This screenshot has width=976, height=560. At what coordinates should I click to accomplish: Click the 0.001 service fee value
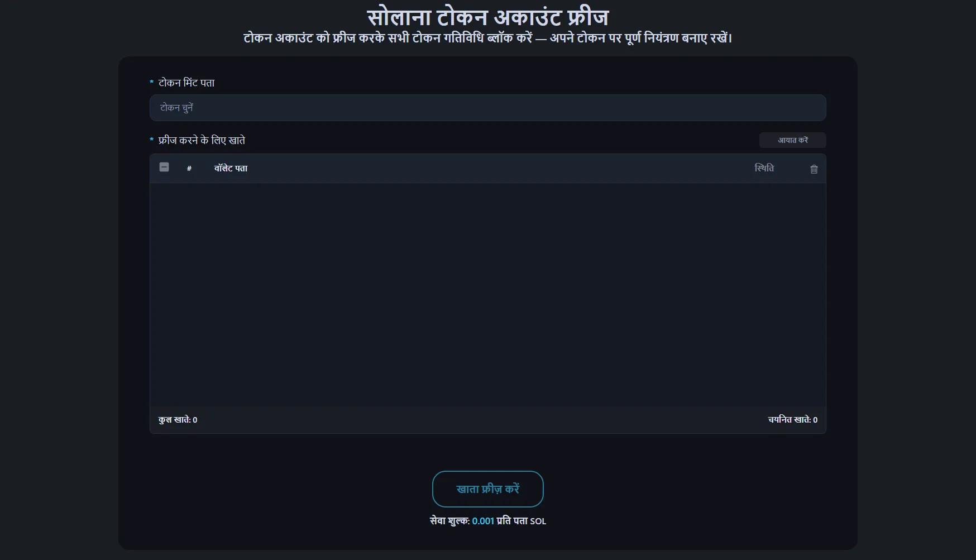pyautogui.click(x=483, y=521)
